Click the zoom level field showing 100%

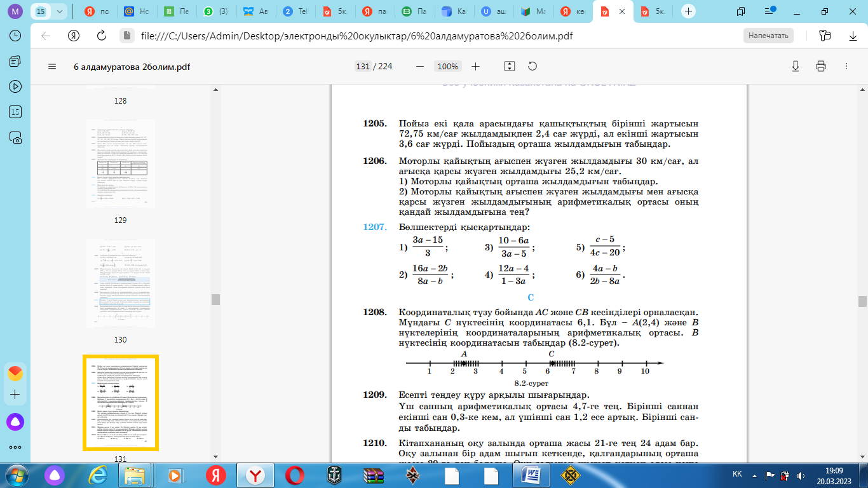pos(448,67)
